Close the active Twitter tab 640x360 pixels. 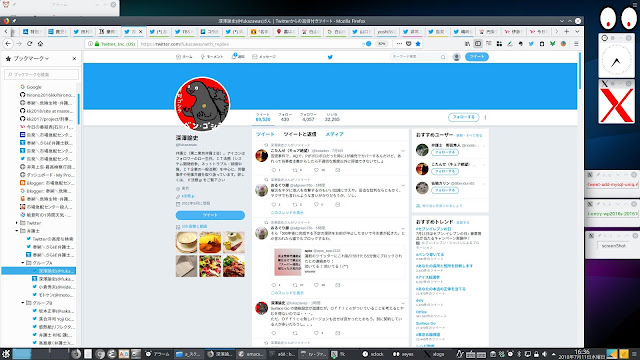point(141,31)
